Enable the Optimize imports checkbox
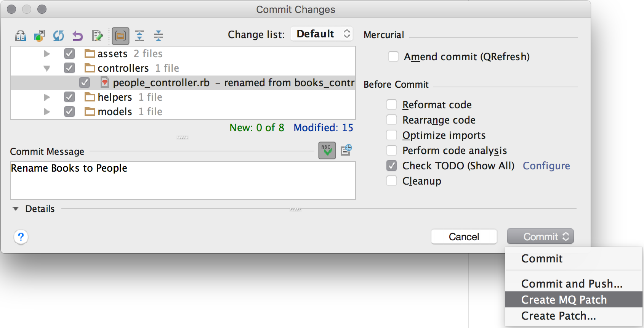 coord(392,135)
